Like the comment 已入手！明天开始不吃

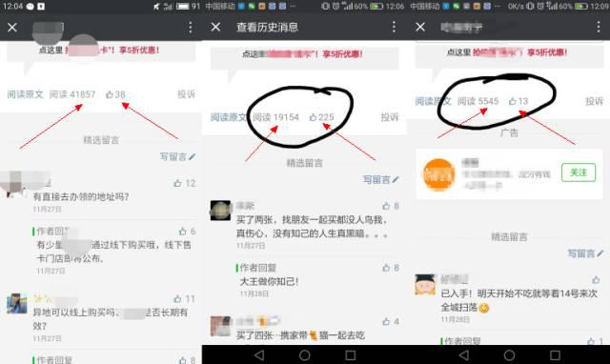[x=596, y=279]
